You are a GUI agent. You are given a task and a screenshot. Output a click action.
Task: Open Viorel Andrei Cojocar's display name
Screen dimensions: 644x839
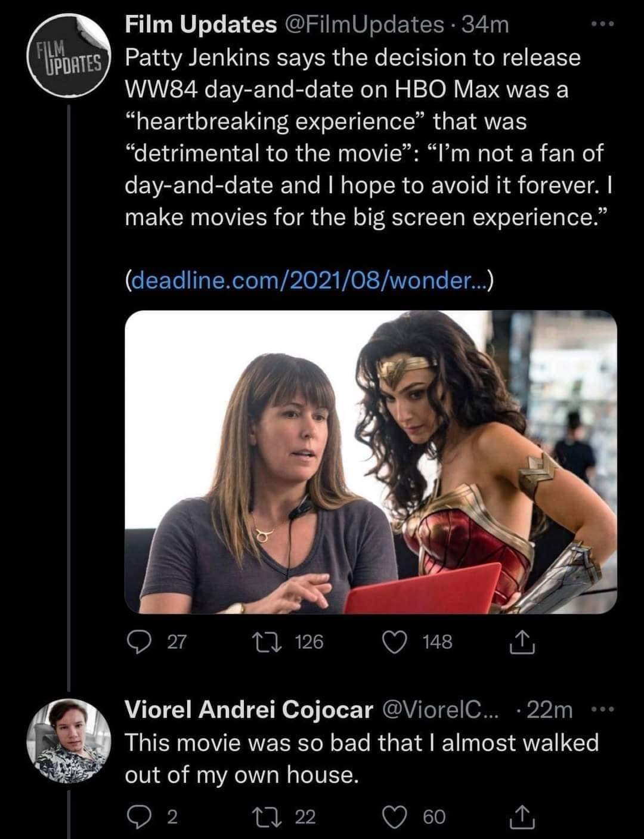tap(249, 710)
